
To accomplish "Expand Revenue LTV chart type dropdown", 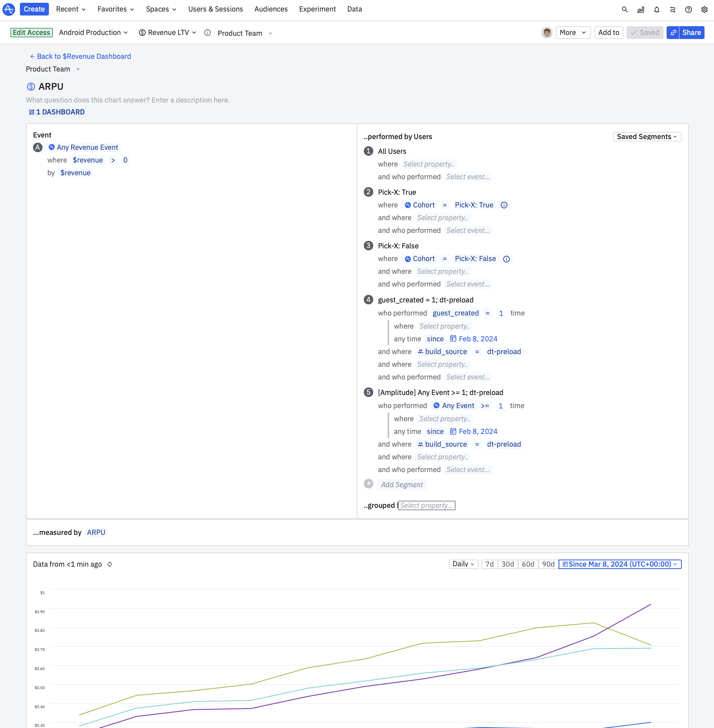I will [167, 33].
